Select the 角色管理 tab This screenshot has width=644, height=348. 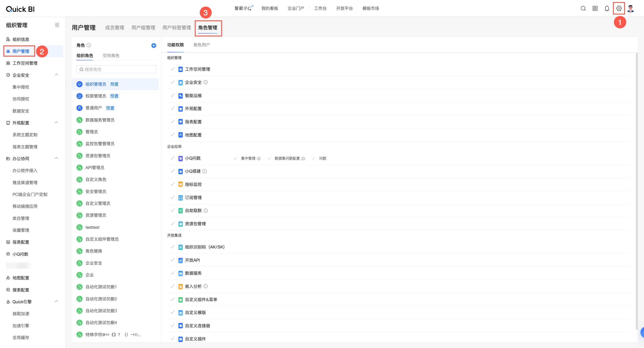(208, 28)
